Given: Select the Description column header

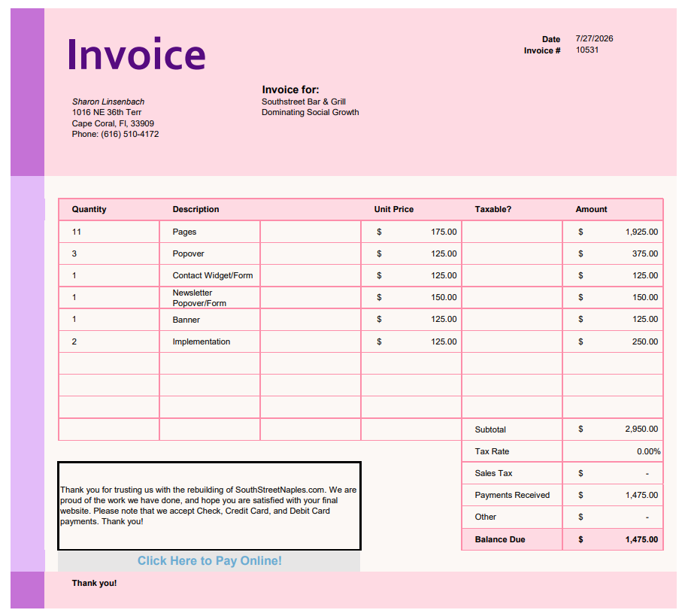Looking at the screenshot, I should pos(195,209).
